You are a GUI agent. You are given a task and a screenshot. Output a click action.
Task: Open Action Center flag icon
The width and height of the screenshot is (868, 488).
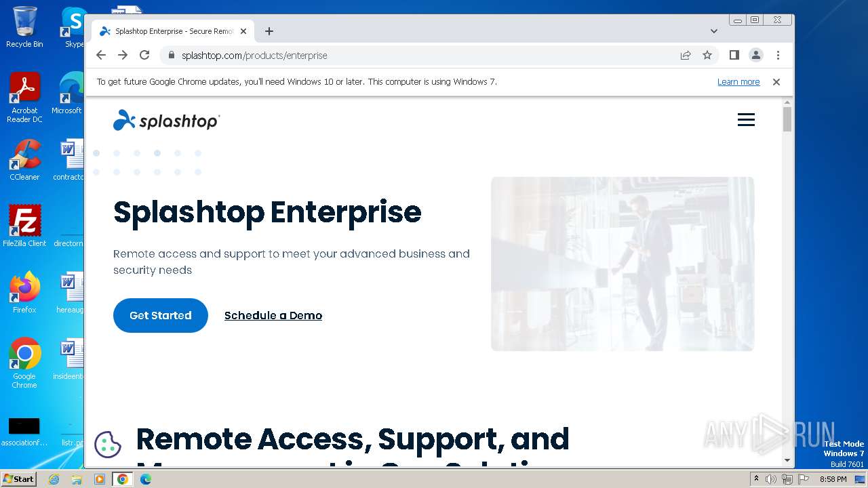tap(802, 479)
